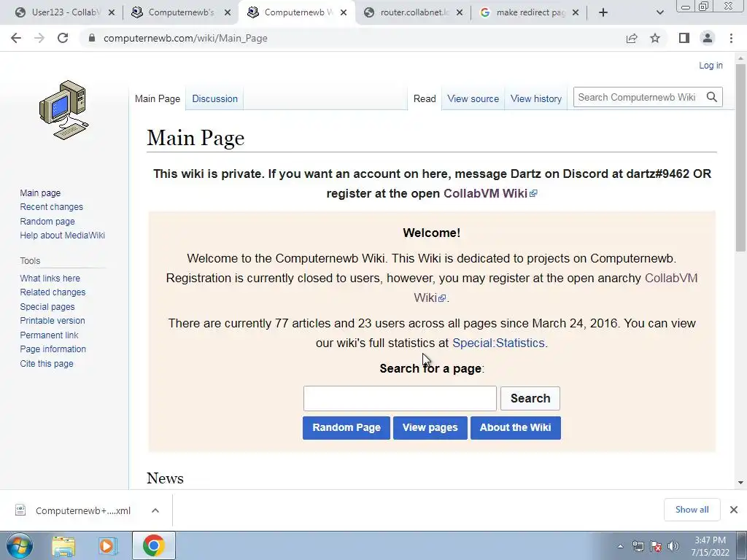Screen dimensions: 747x560
Task: Open the Permanent link tool
Action: [x=49, y=335]
